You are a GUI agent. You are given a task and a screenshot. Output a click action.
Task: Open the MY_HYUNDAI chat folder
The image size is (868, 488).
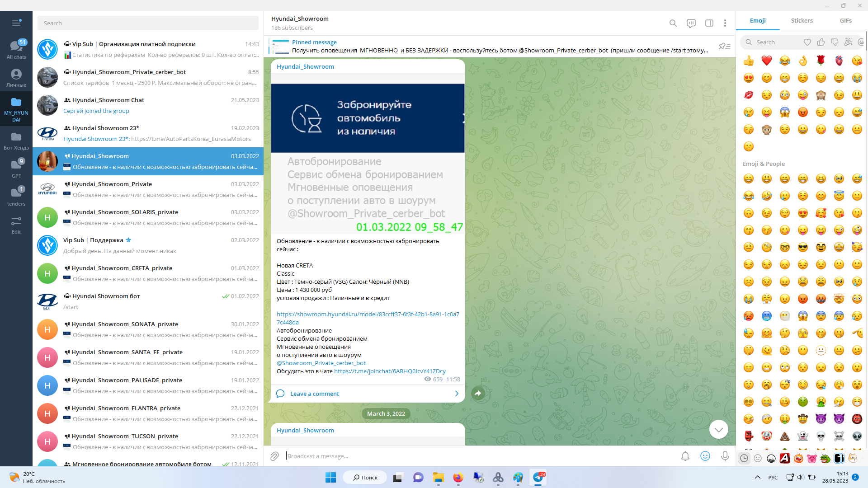(16, 108)
